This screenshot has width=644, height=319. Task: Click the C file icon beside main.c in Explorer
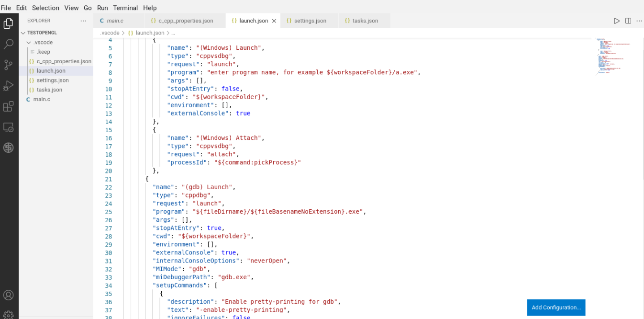coord(28,99)
